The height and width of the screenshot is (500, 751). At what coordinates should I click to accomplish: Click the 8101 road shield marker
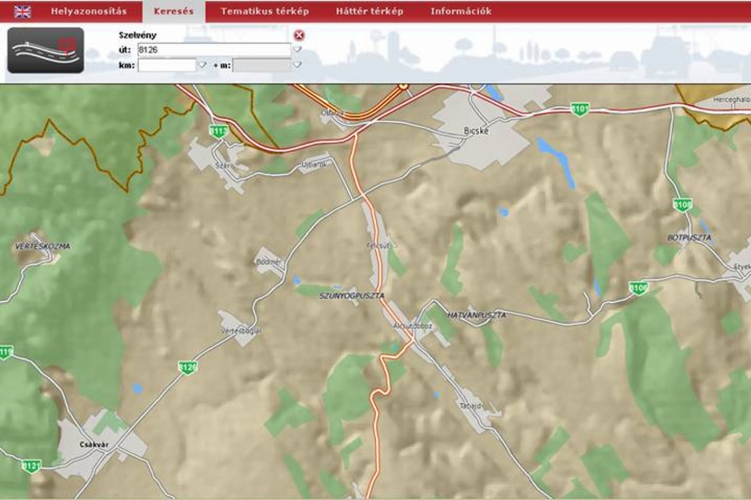pos(579,108)
